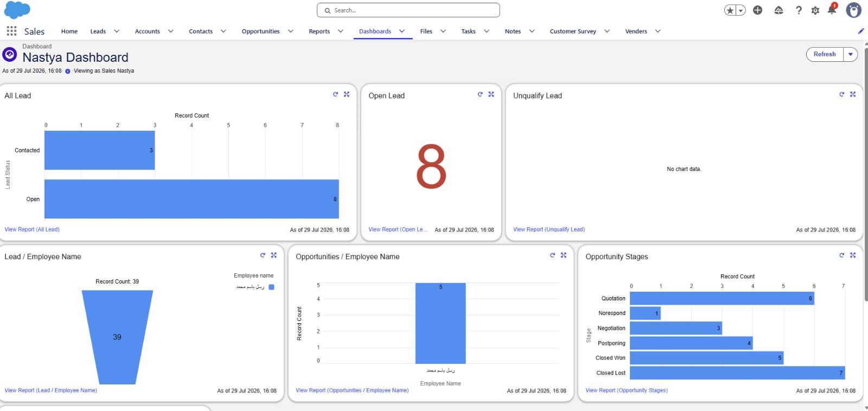868x411 pixels.
Task: Open the Setup gear icon
Action: [815, 10]
